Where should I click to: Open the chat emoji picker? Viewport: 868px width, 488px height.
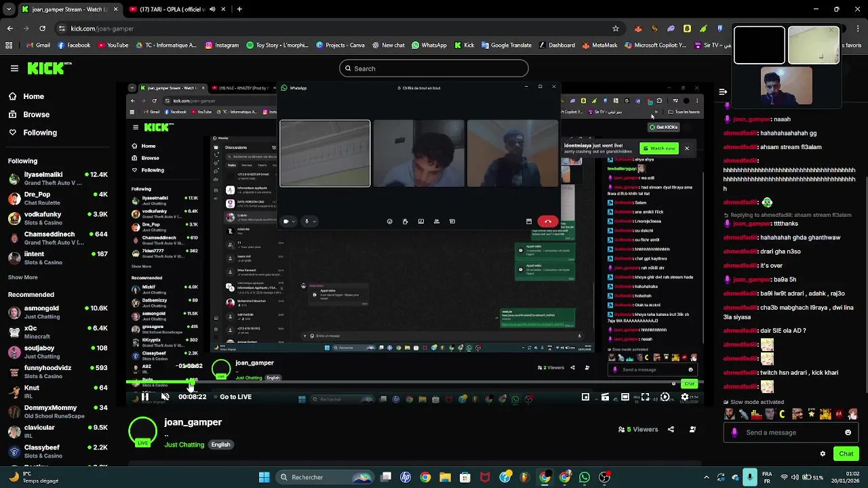[x=848, y=432]
